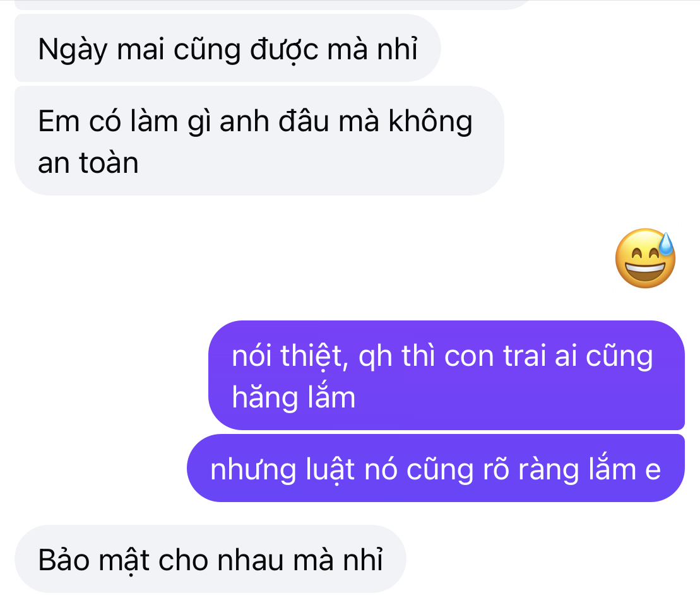Screen dimensions: 700x615
Task: Click the word 'được' in the 'Ngày mai' message
Action: coord(284,50)
